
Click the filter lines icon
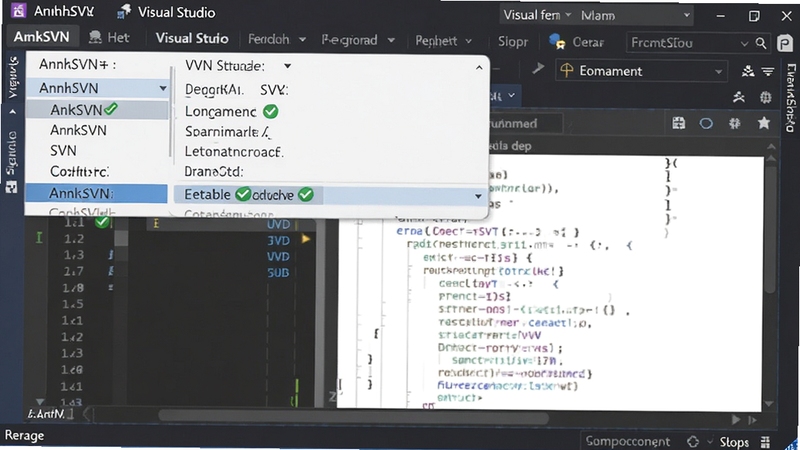pyautogui.click(x=768, y=71)
